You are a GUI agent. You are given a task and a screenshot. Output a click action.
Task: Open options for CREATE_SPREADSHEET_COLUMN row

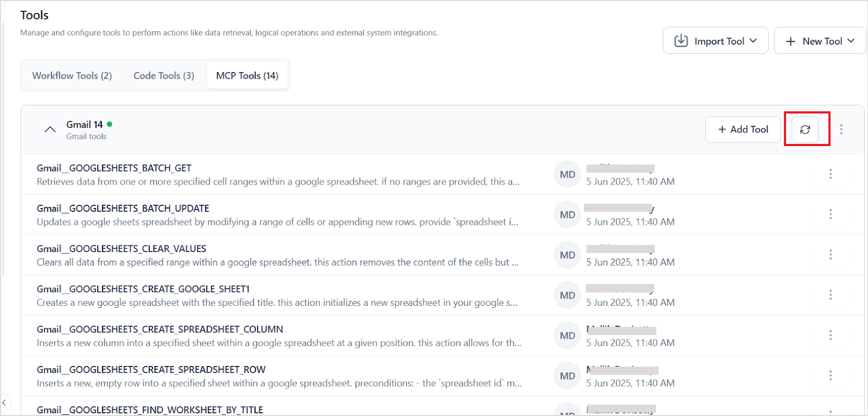(x=831, y=335)
